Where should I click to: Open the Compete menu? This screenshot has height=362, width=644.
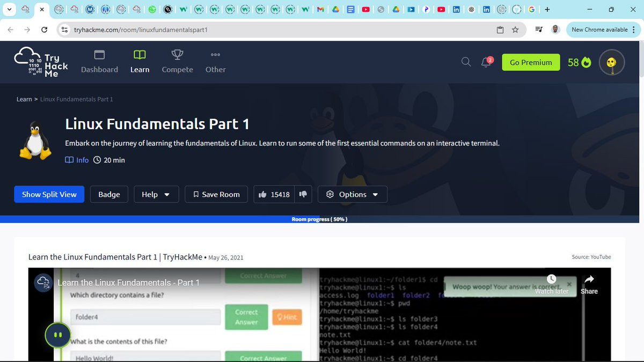(177, 62)
